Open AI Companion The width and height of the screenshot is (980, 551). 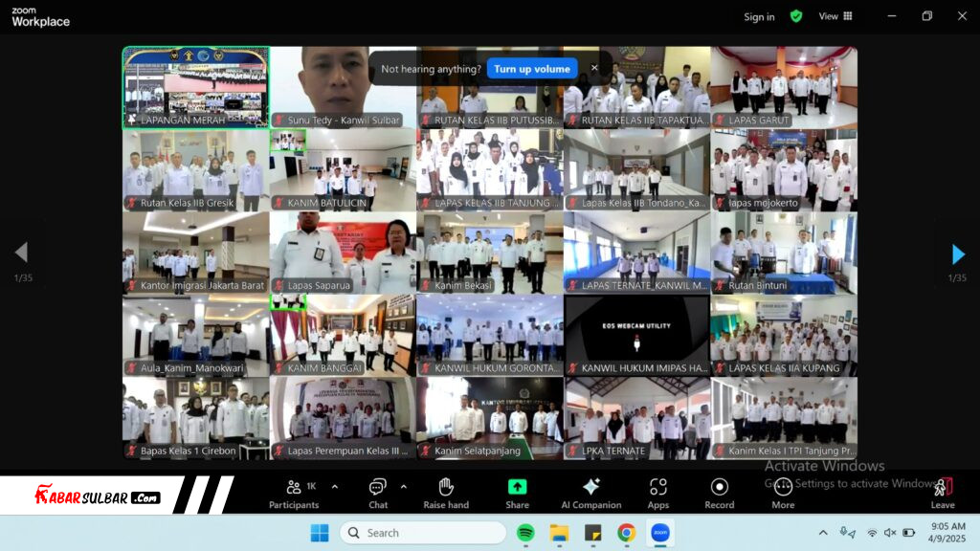590,493
